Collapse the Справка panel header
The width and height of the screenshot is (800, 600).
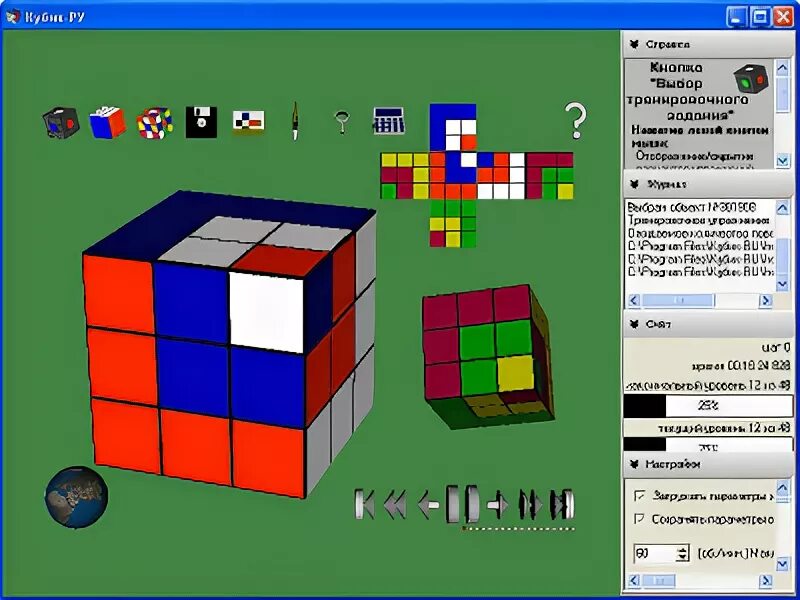708,44
